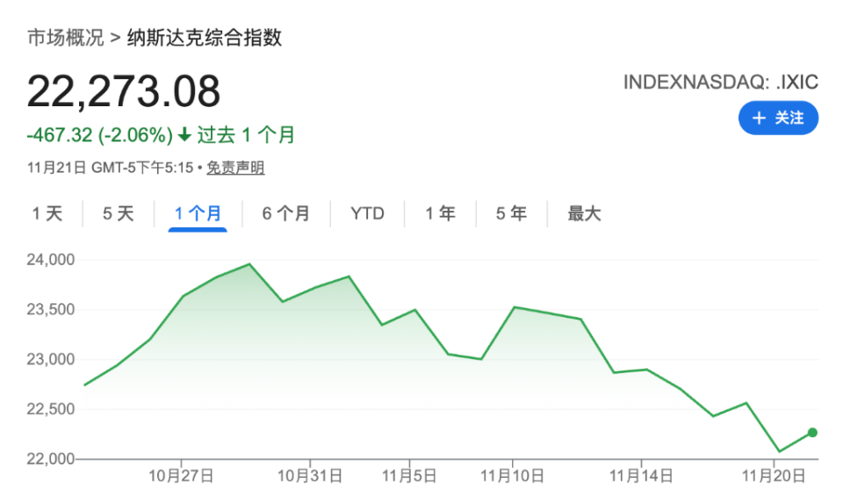Click the 11月20日 axis date label

pos(774,476)
